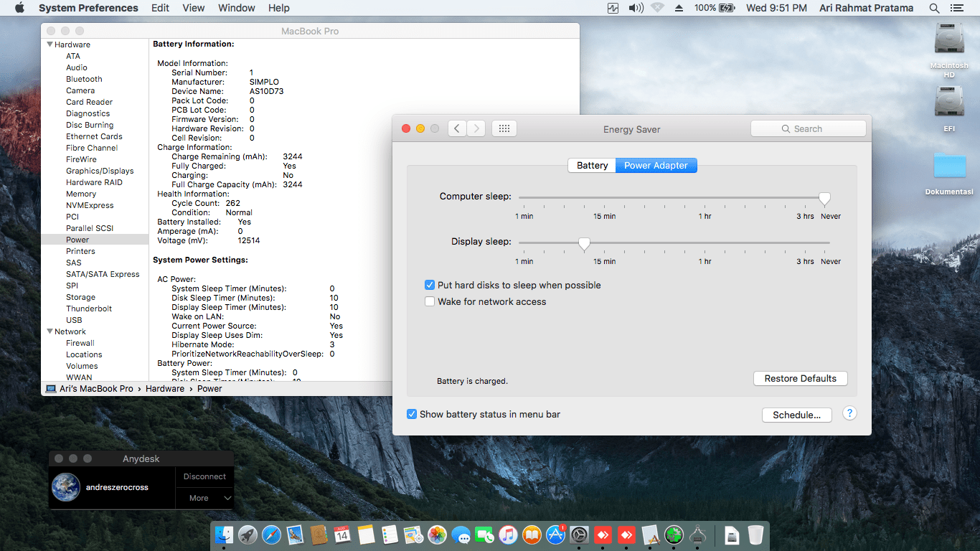
Task: Open the Help menu
Action: [279, 8]
